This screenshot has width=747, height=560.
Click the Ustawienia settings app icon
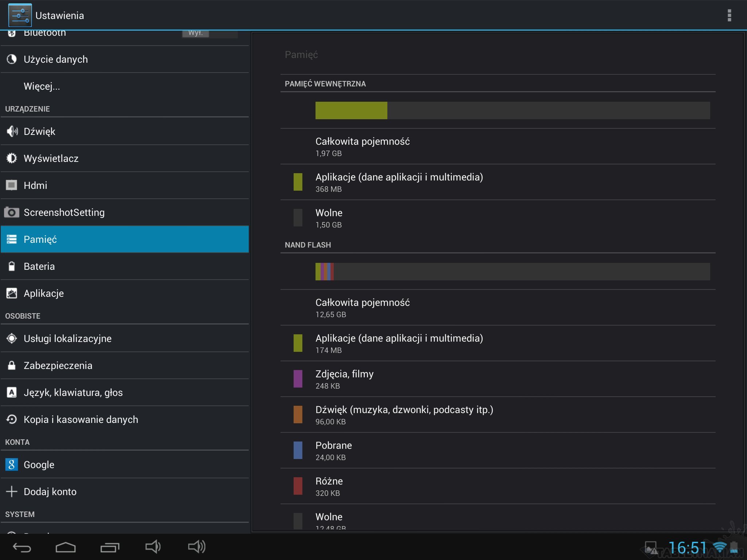[20, 15]
